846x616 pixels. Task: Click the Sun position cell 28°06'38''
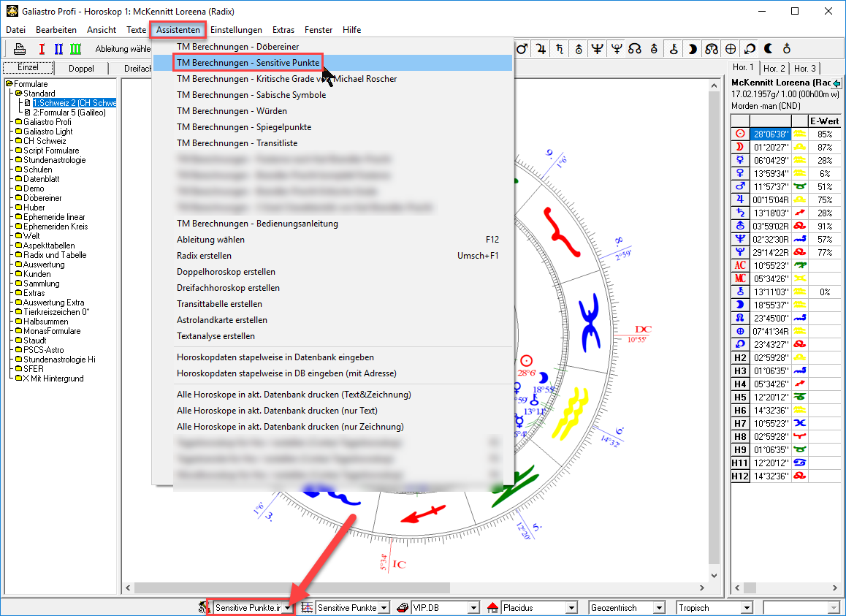771,134
